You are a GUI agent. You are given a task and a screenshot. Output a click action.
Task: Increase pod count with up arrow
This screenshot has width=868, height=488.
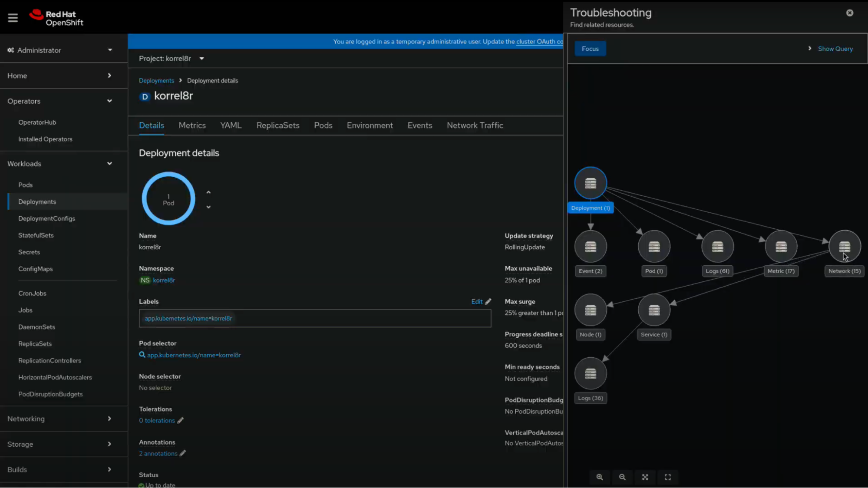208,192
